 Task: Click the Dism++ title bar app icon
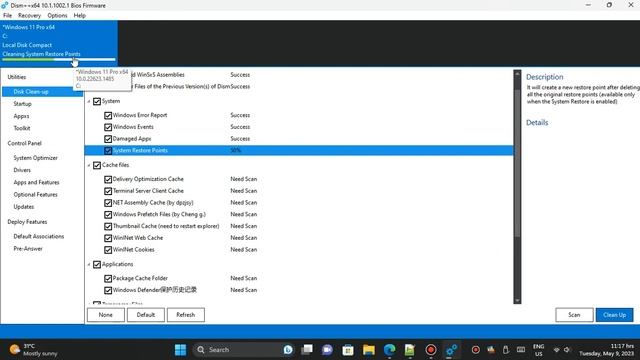pos(4,5)
